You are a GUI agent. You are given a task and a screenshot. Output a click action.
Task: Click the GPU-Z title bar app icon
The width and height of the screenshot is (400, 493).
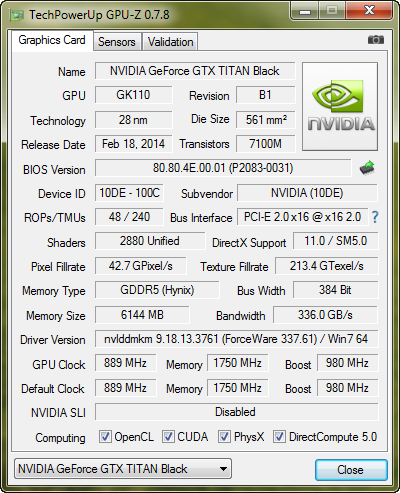pyautogui.click(x=17, y=15)
